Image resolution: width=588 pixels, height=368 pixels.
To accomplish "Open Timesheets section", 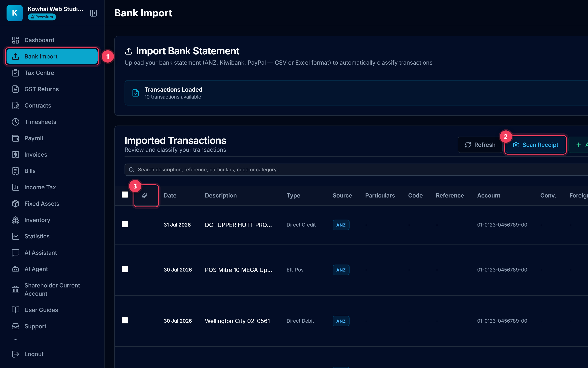I will (x=52, y=122).
